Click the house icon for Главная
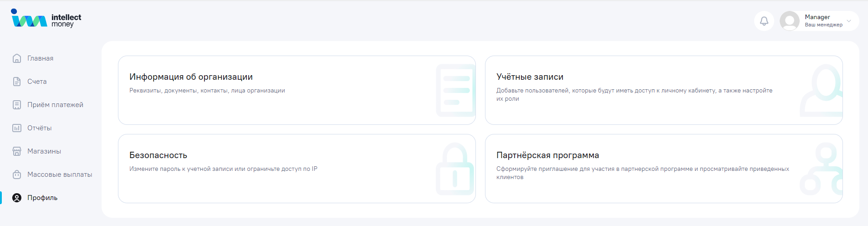868x226 pixels. pyautogui.click(x=17, y=58)
